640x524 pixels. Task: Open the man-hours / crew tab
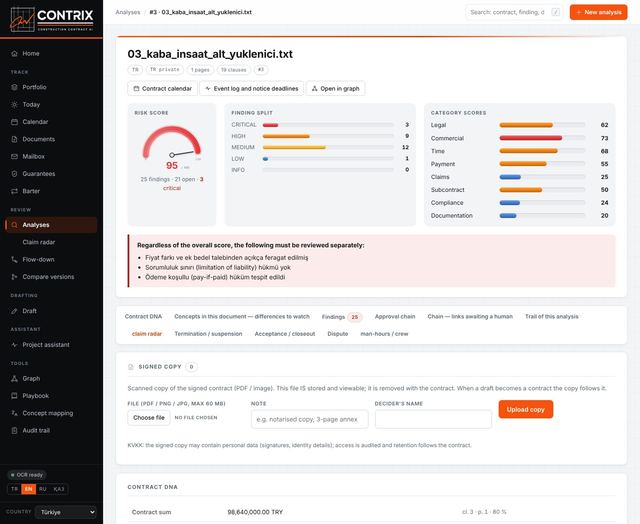384,334
